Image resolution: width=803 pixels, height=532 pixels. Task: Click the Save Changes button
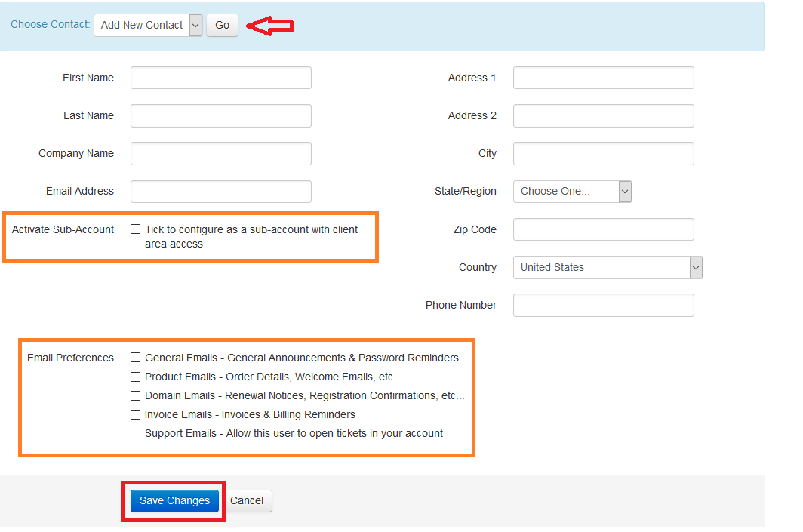point(174,501)
